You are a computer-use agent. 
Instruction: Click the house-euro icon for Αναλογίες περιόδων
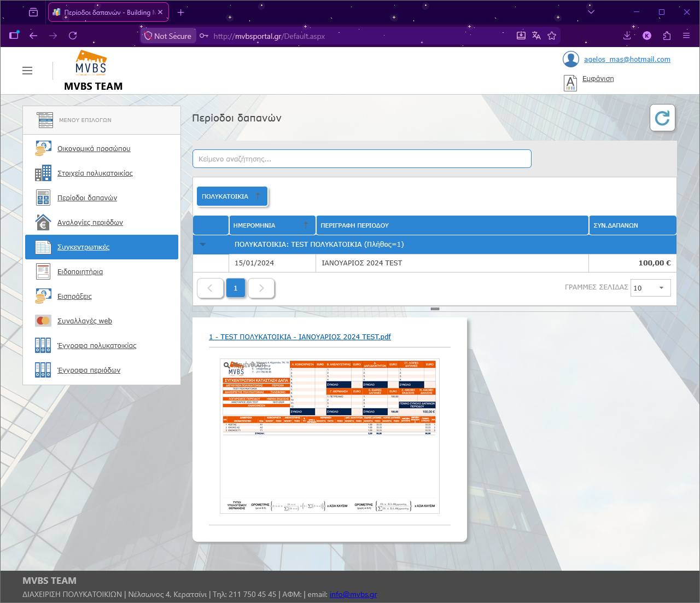(43, 222)
